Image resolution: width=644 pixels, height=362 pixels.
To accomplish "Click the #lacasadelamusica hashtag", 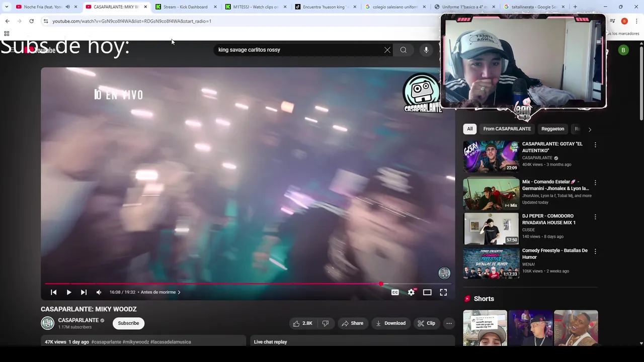I will pos(171,342).
